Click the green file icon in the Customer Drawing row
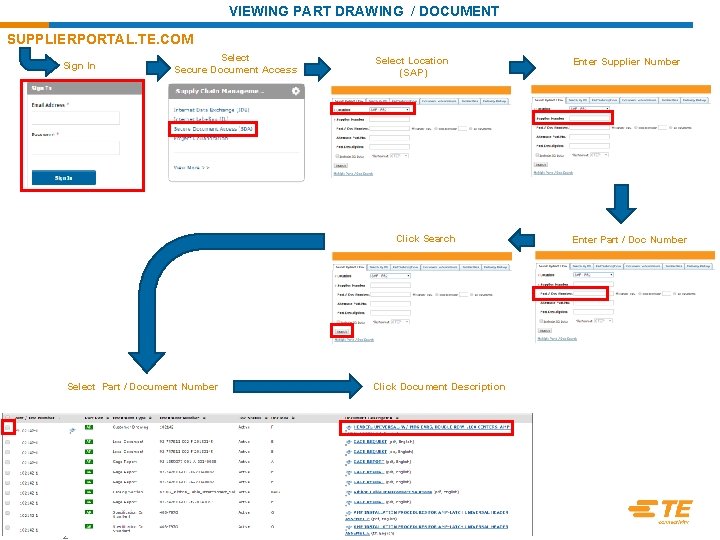Viewport: 720px width, 540px height. pyautogui.click(x=89, y=428)
